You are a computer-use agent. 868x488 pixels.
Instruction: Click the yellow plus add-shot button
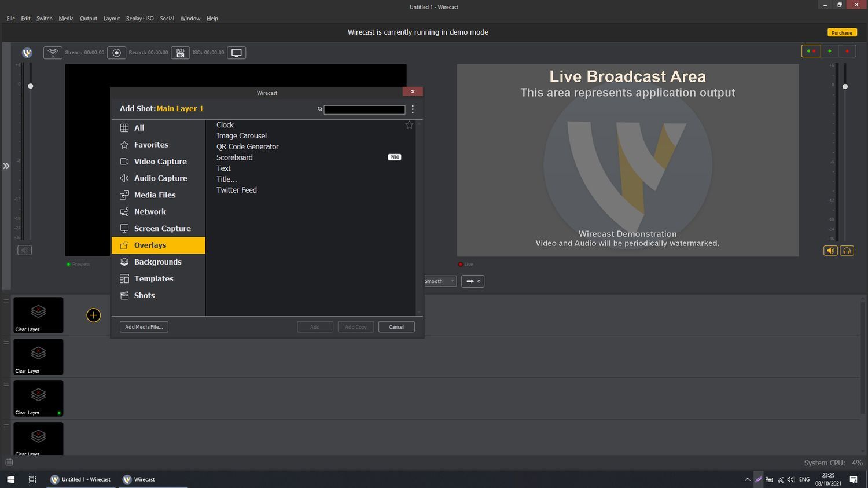[93, 315]
